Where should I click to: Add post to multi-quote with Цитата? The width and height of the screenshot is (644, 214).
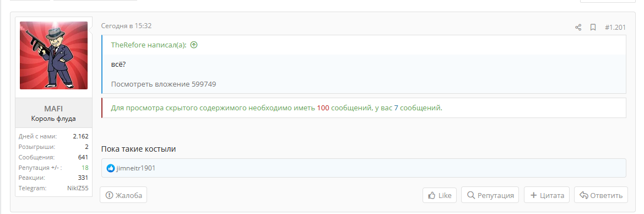point(546,195)
